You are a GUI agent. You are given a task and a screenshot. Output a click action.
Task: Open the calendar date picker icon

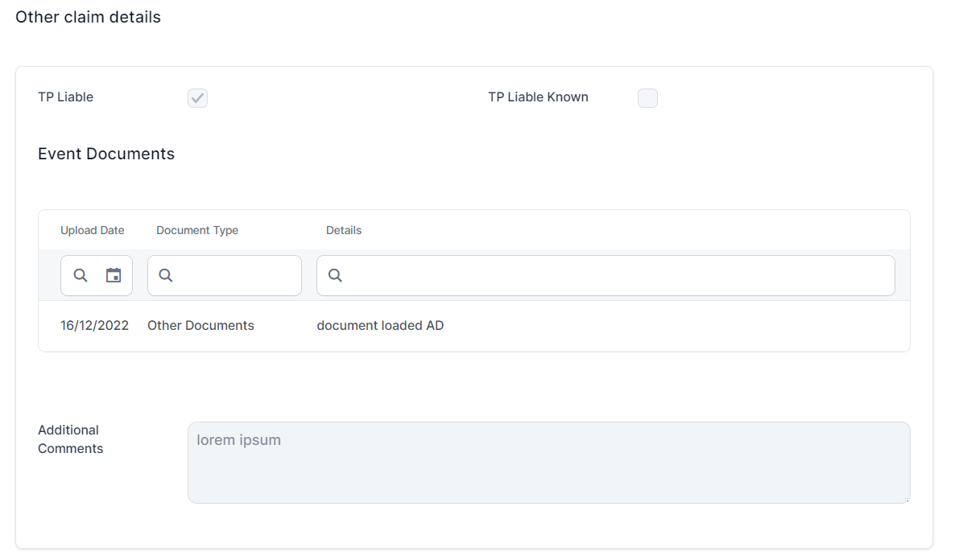click(114, 275)
